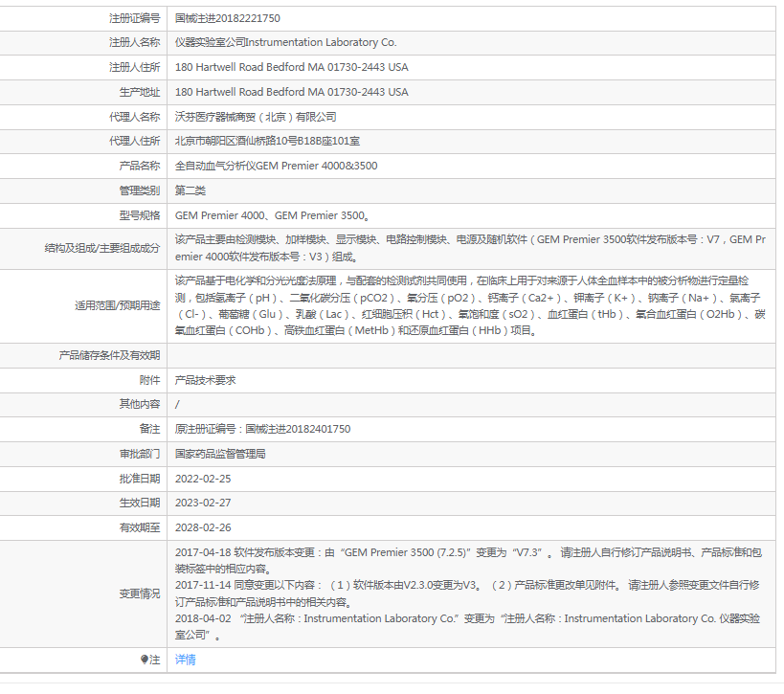Click the 备注 label

(x=149, y=429)
